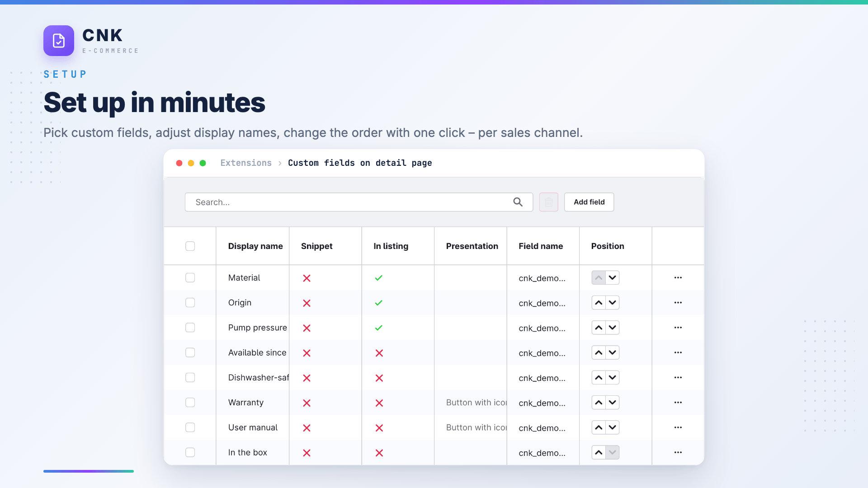Move Warranty field up one position

[x=599, y=402]
